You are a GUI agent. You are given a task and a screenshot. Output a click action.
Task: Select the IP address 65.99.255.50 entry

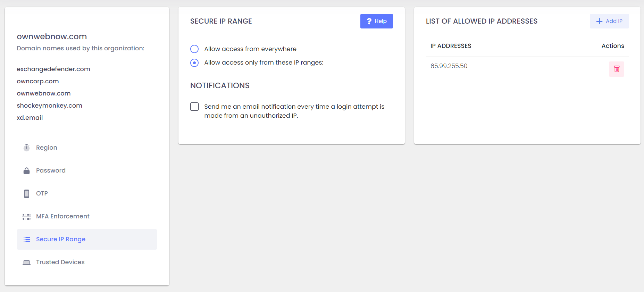point(449,66)
